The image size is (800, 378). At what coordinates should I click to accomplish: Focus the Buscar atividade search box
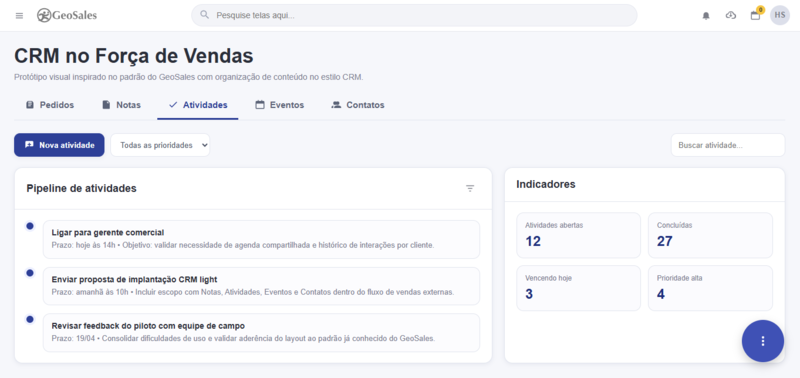[728, 145]
